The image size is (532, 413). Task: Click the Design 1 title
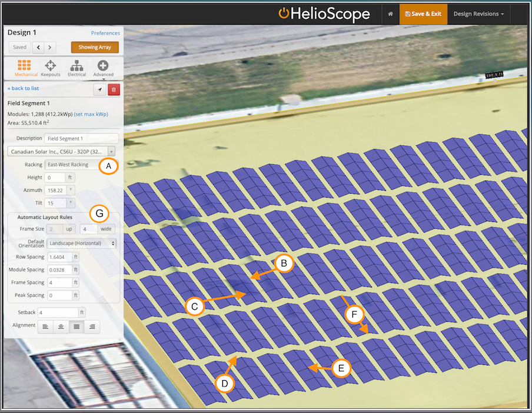(x=22, y=32)
